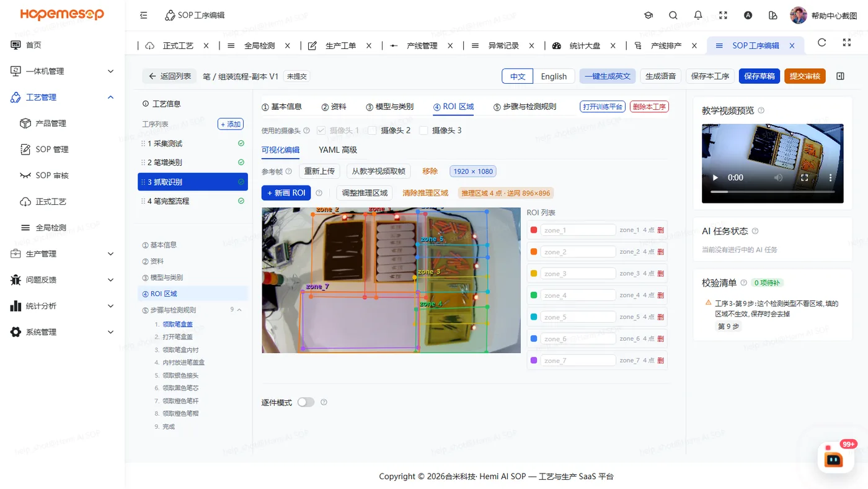Click the + 新画 ROI button
868x489 pixels.
pos(286,193)
